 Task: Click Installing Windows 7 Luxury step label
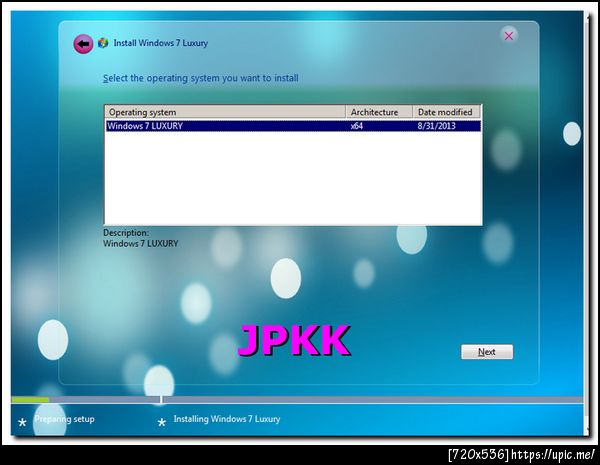[x=227, y=419]
